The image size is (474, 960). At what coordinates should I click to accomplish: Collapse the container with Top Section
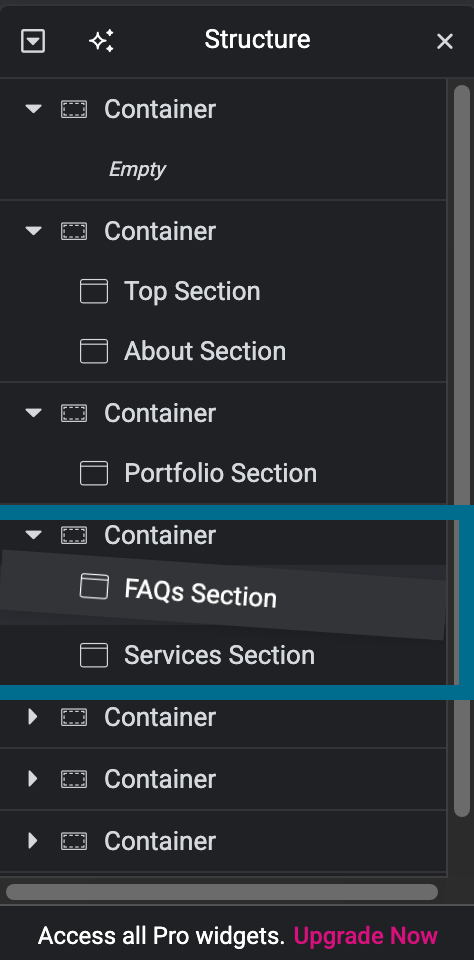point(33,231)
